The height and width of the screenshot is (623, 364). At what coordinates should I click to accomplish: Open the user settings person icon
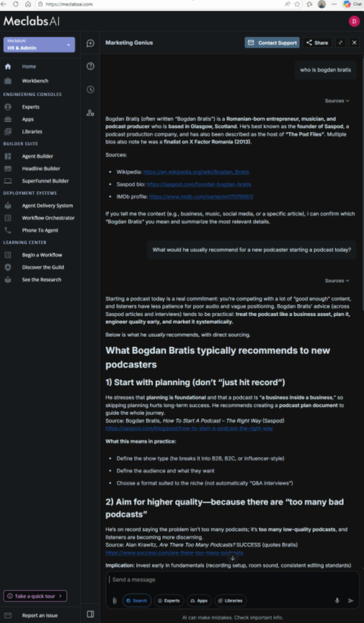pos(90,112)
